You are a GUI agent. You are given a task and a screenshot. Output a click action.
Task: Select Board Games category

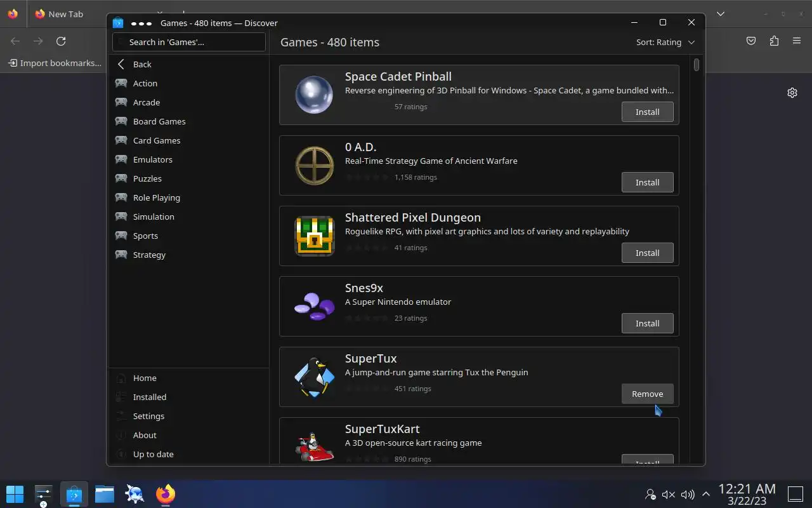[189, 121]
